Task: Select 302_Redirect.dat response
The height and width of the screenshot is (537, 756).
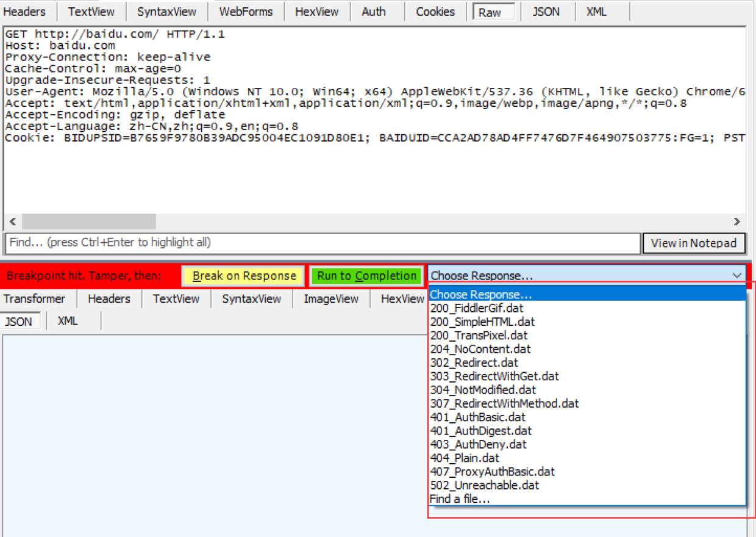Action: [474, 362]
